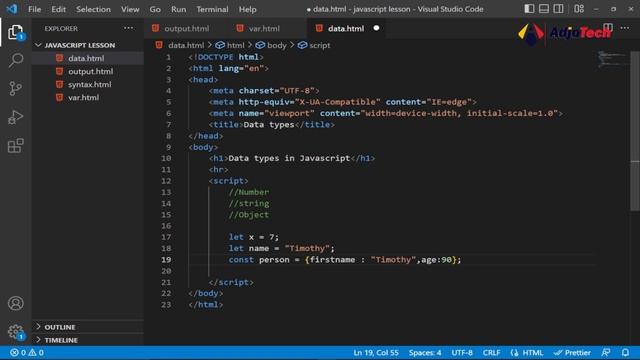Switch to the output.html tab
640x360 pixels.
pyautogui.click(x=186, y=28)
